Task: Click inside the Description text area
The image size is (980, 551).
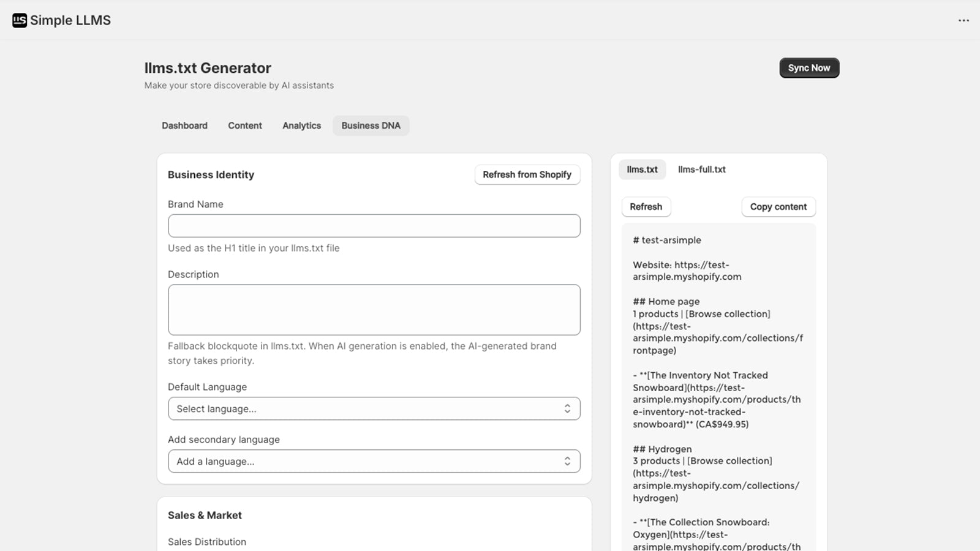Action: pyautogui.click(x=374, y=310)
